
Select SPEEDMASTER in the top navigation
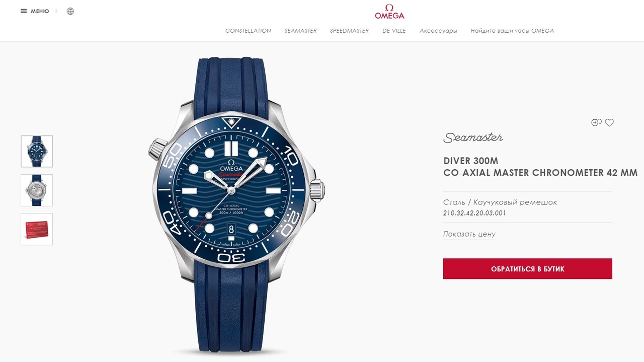349,31
